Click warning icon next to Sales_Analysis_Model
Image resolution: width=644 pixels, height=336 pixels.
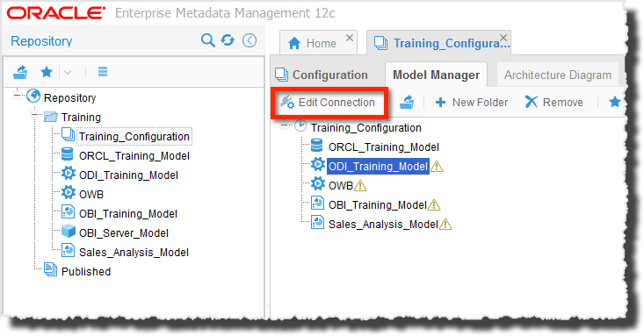[445, 224]
